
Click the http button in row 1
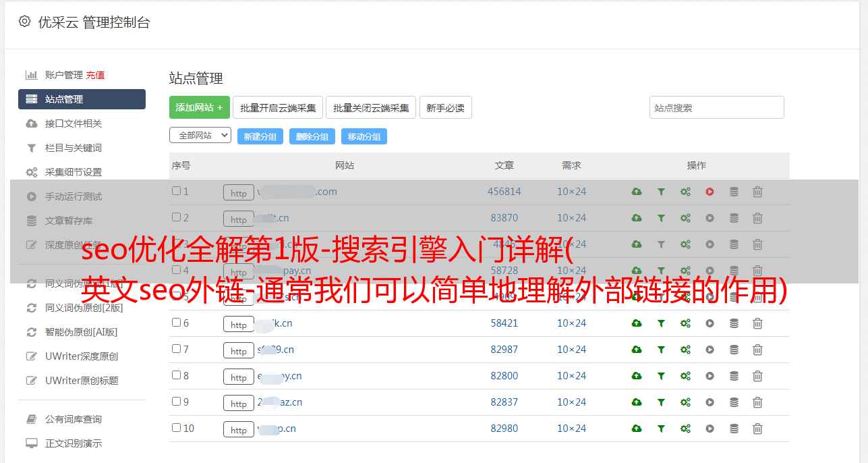click(239, 193)
